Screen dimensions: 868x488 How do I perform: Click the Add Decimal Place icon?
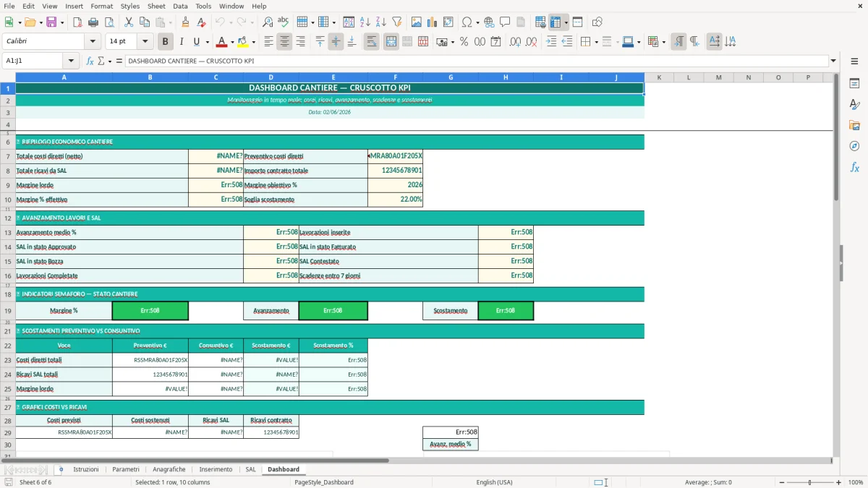515,42
